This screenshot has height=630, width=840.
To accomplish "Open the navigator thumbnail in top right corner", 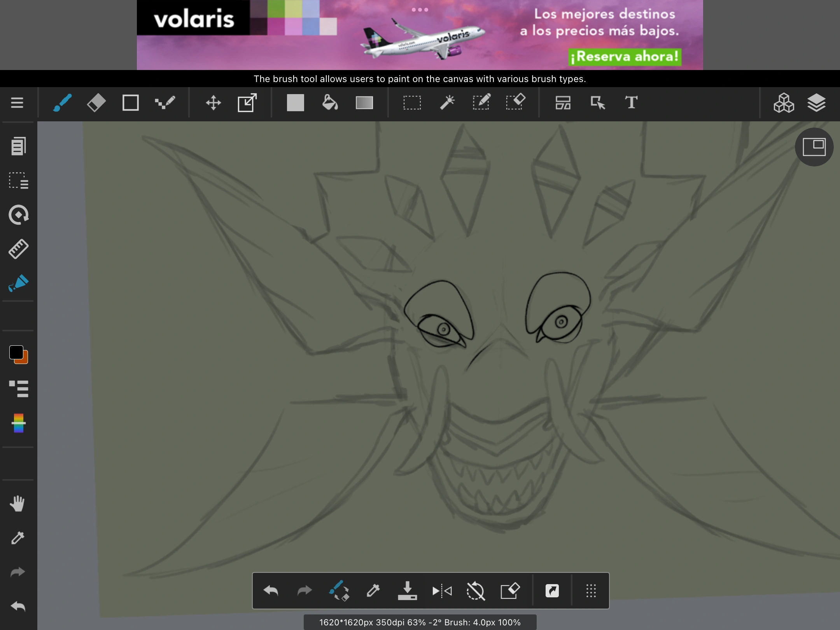I will (814, 147).
